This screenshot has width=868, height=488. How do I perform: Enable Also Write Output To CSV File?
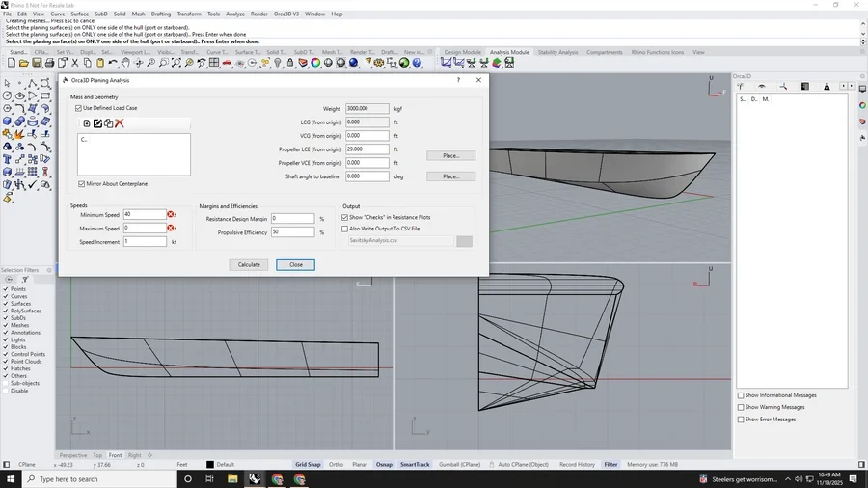[x=345, y=229]
